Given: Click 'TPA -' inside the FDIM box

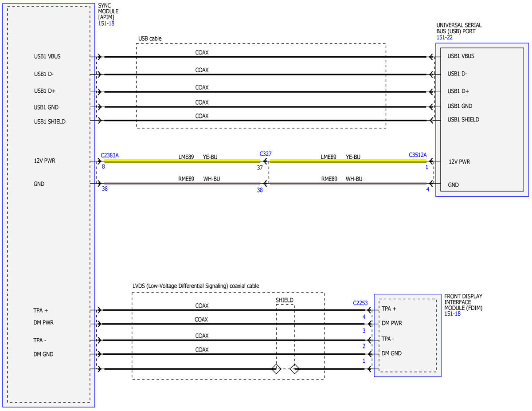Looking at the screenshot, I should [388, 339].
